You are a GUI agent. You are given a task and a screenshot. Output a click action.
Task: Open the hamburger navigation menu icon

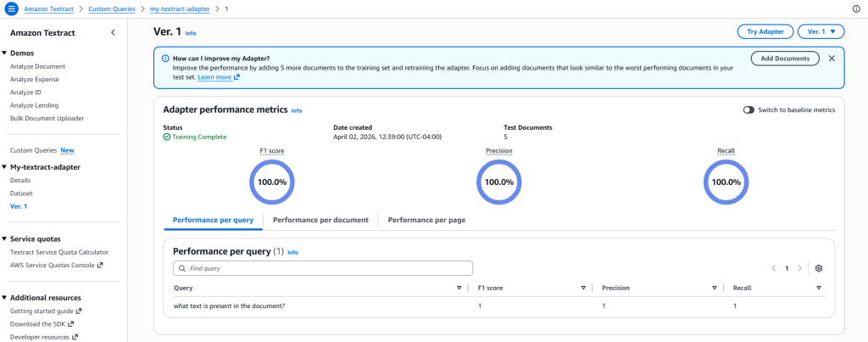[x=12, y=8]
